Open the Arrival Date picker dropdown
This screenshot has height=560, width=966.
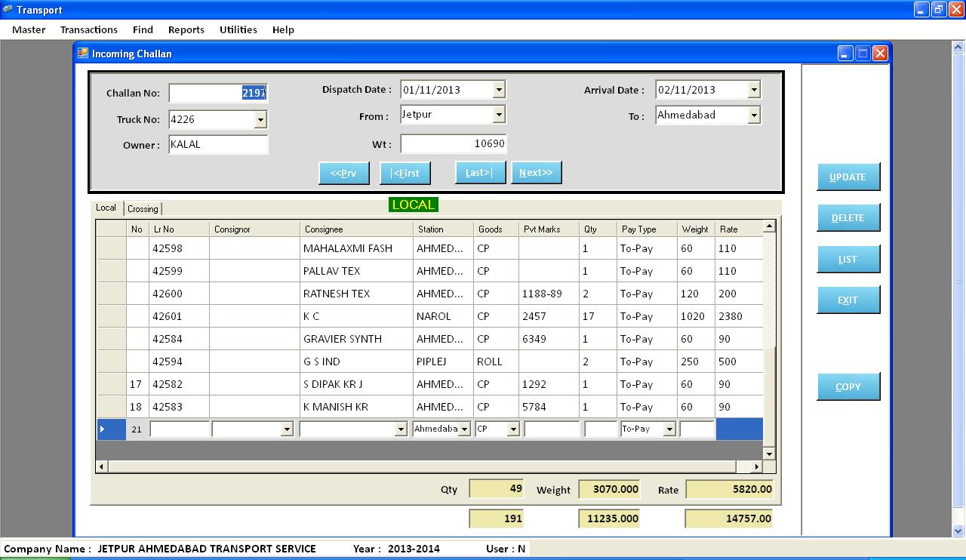tap(754, 90)
